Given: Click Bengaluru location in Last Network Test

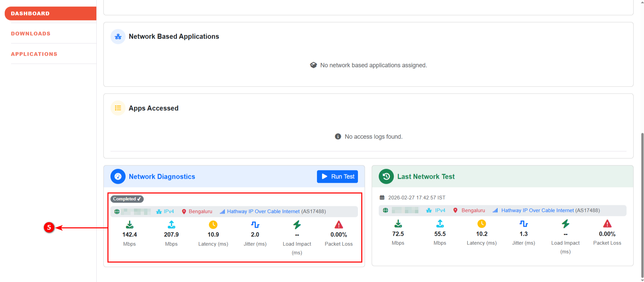Looking at the screenshot, I should pos(473,210).
